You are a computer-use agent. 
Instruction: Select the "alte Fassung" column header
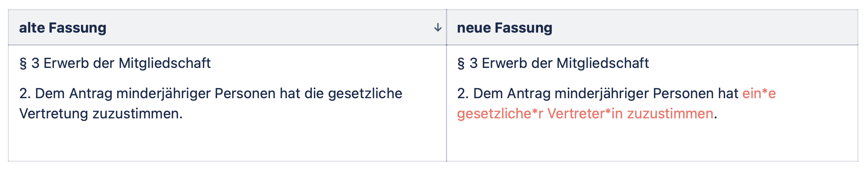63,28
